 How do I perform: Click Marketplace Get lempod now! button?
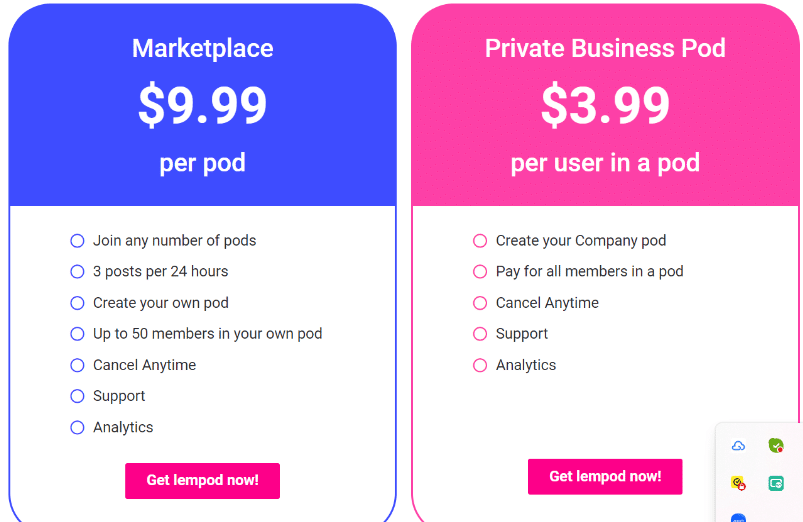coord(202,481)
